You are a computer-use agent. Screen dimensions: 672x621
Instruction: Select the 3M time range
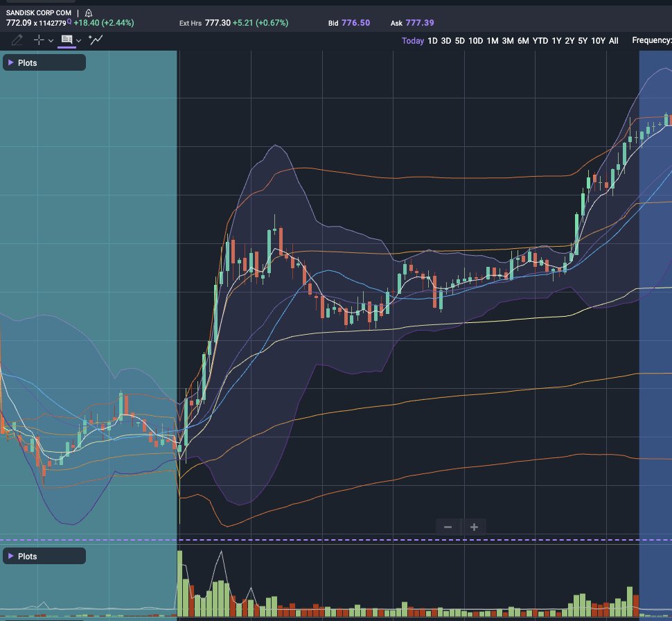(x=508, y=41)
